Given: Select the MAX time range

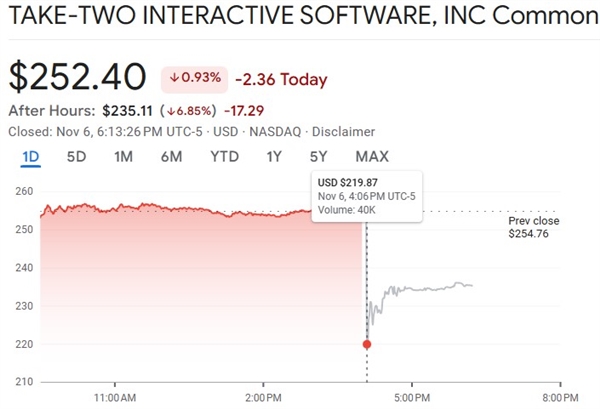Looking at the screenshot, I should click(372, 156).
